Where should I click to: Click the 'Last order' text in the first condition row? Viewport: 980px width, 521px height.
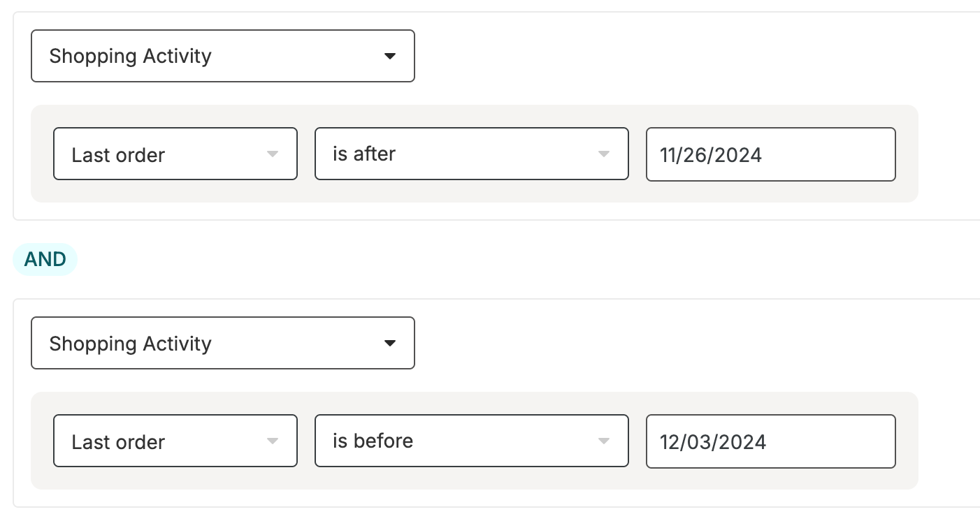pyautogui.click(x=118, y=155)
